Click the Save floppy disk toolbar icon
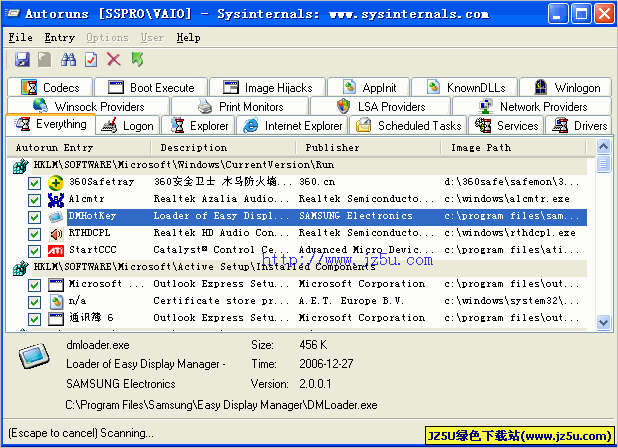Viewport: 618px width, 448px height. click(x=22, y=59)
